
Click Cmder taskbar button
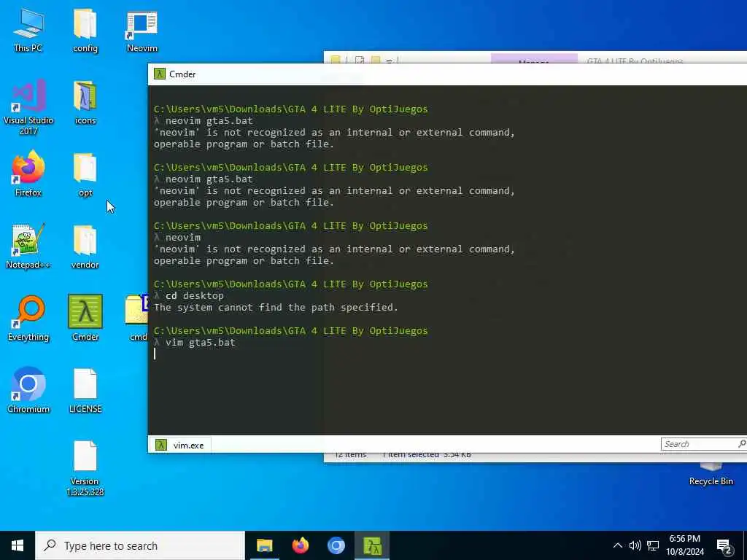click(372, 545)
